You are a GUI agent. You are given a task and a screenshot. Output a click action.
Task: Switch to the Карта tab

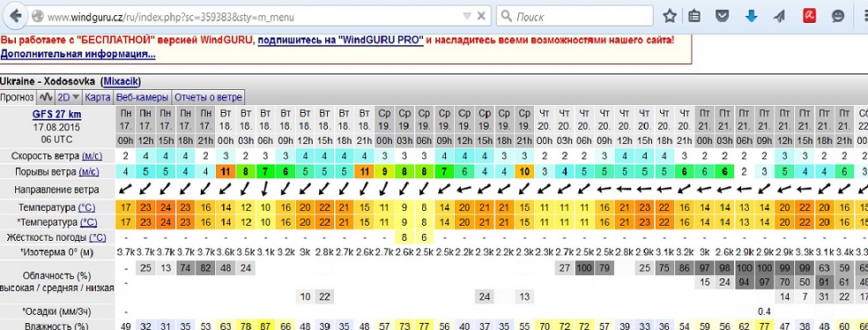coord(98,97)
